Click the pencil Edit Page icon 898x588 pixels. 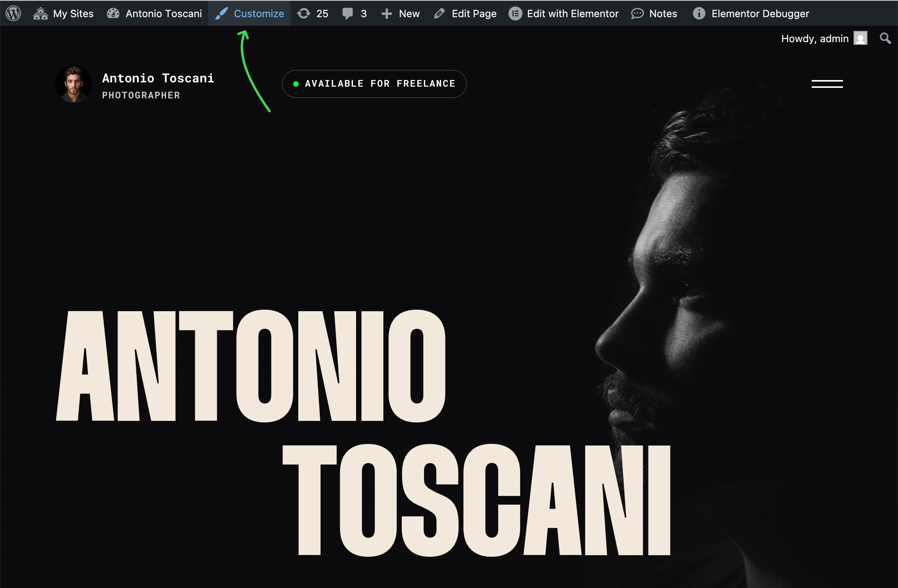[x=439, y=13]
